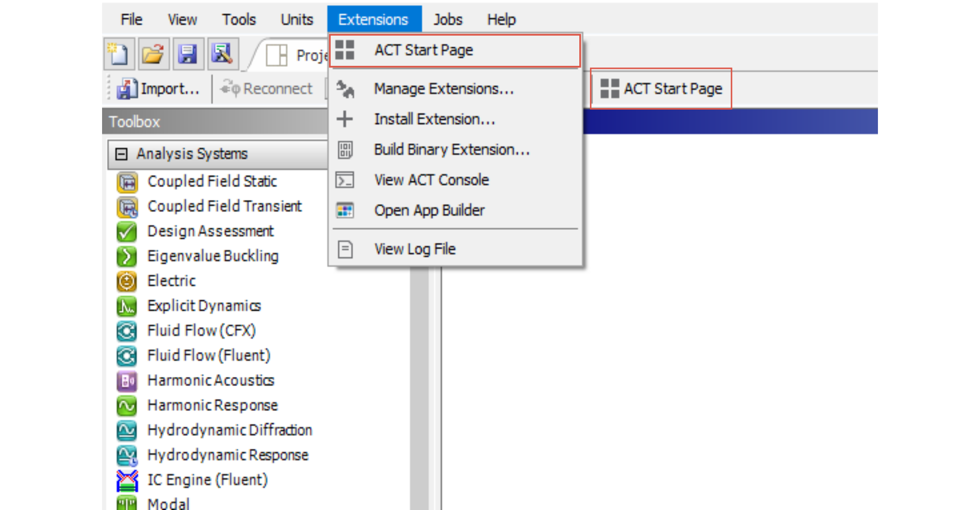The width and height of the screenshot is (980, 510).
Task: Click the Harmonic Acoustics icon
Action: click(x=127, y=381)
